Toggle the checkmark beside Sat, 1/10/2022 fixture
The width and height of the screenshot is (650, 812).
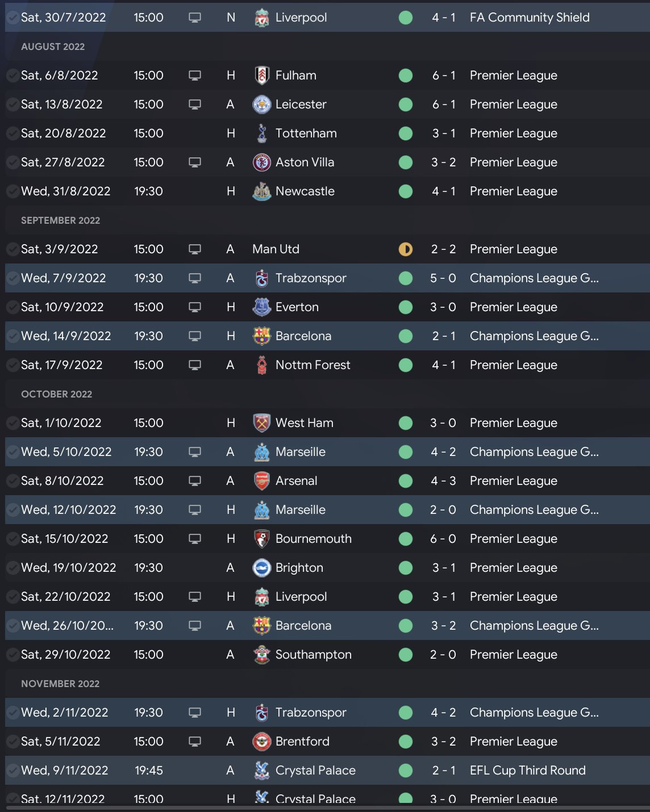pos(12,423)
